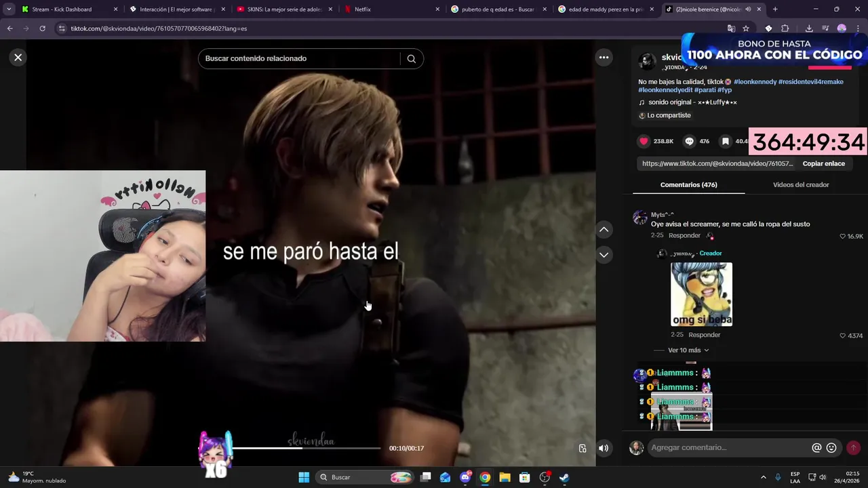
Task: Open File Explorer from taskbar
Action: [505, 477]
